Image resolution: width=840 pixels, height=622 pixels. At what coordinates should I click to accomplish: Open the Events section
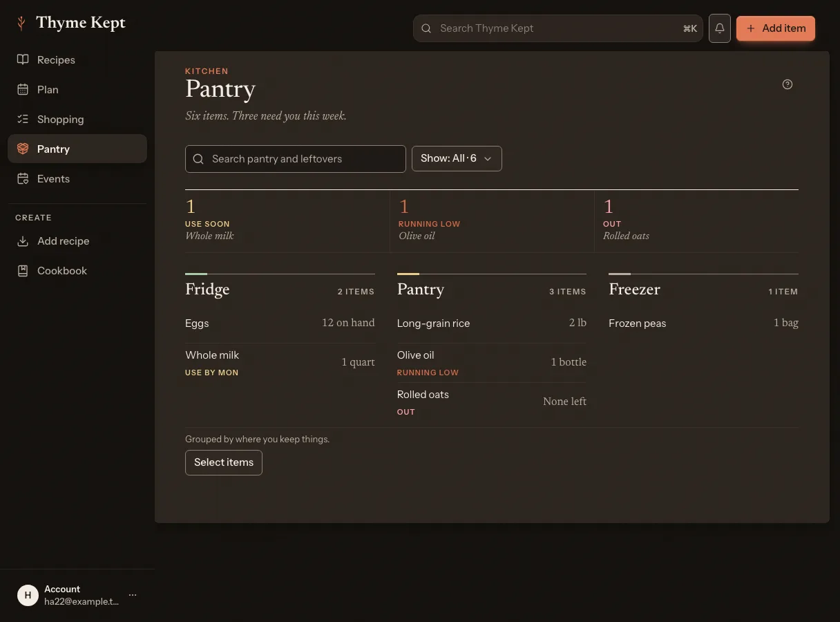pyautogui.click(x=77, y=178)
